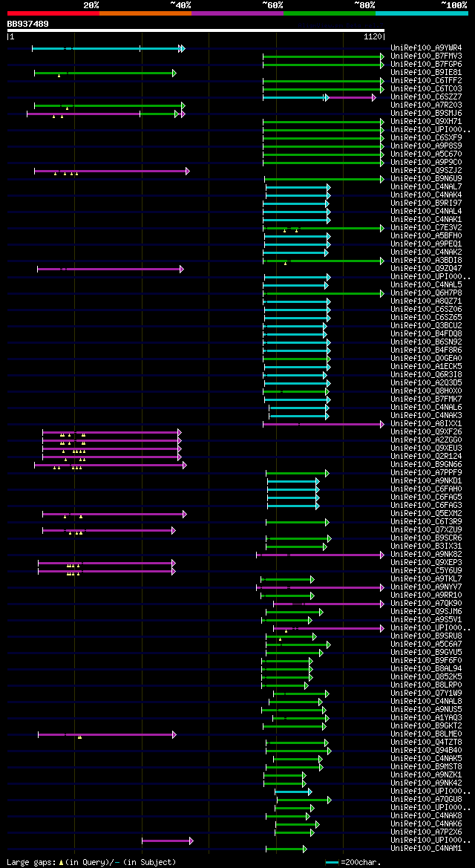Click the cyan alignment bar of UniRef100_A9YWR4
The image size is (475, 868).
tap(108, 49)
